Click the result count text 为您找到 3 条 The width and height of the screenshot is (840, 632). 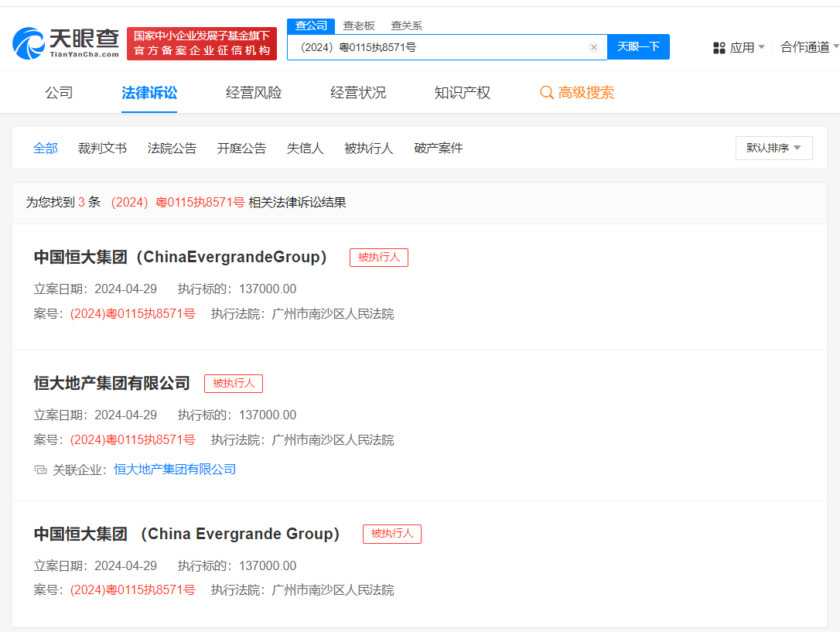click(x=63, y=203)
